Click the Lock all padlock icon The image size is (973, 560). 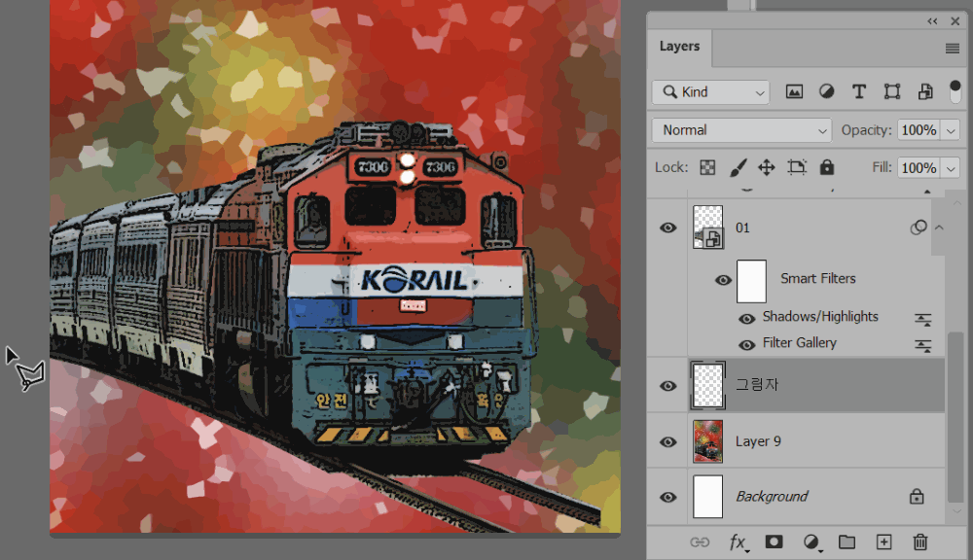tap(826, 167)
